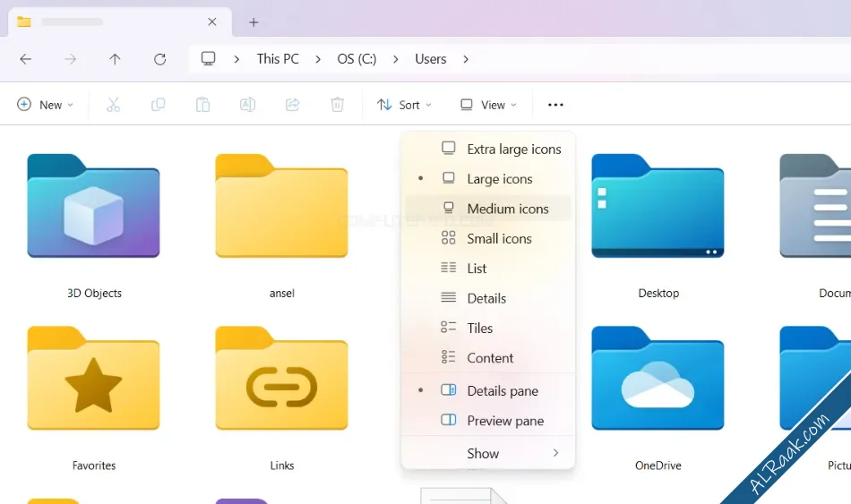This screenshot has width=851, height=504.
Task: Choose Large icons view
Action: [488, 178]
